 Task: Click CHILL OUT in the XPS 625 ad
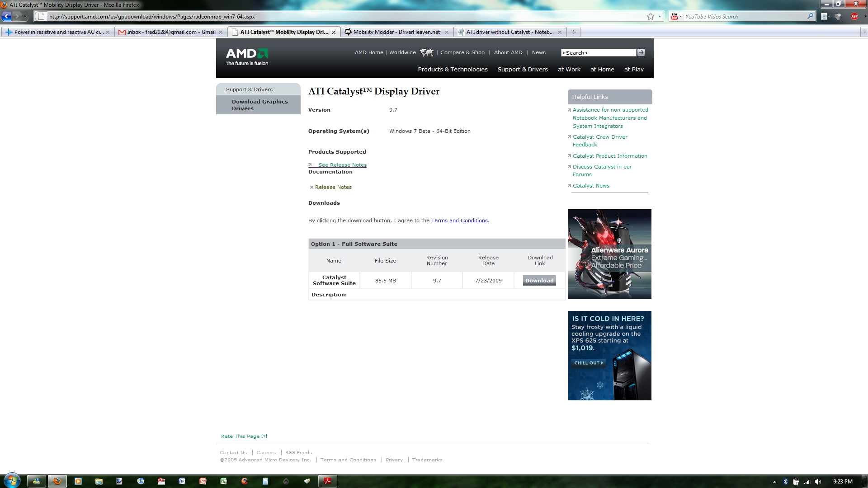588,363
